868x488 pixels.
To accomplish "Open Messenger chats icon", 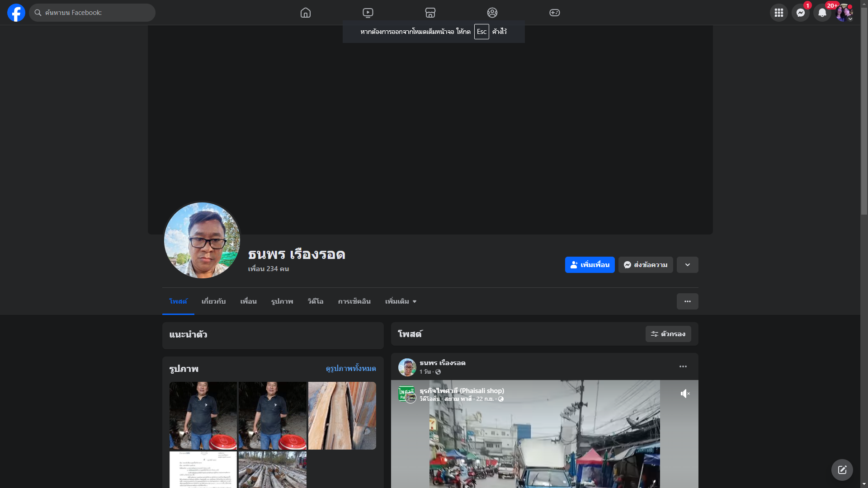I will [x=800, y=13].
